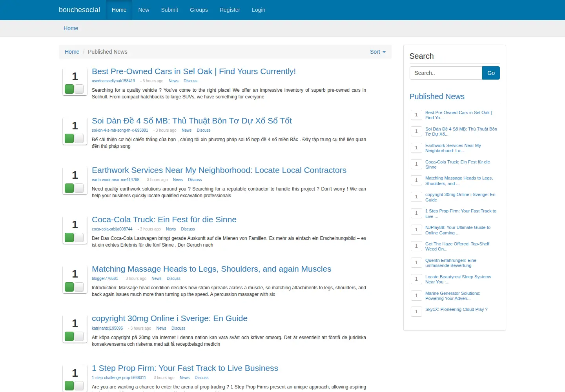The image size is (565, 392).
Task: Open the Coca-Cola Truck article title
Action: (164, 220)
